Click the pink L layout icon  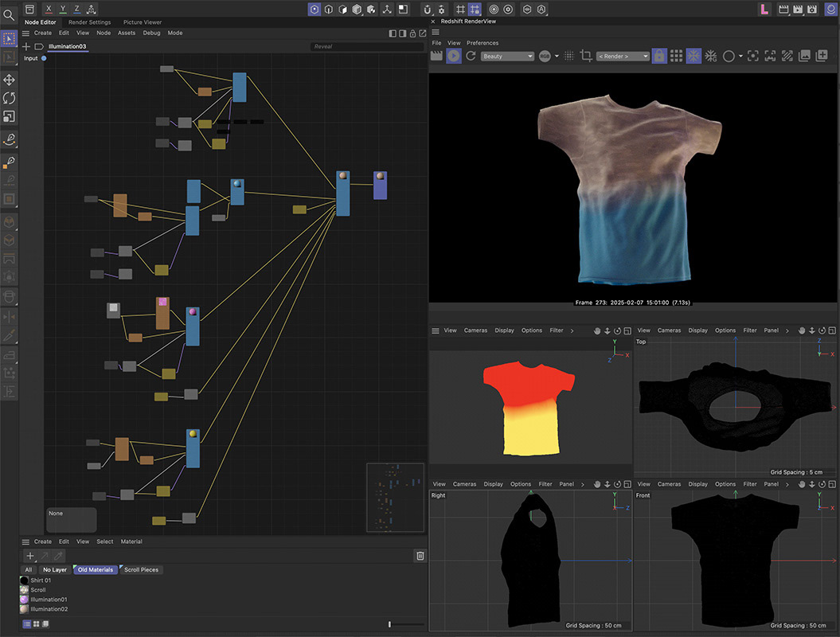764,9
